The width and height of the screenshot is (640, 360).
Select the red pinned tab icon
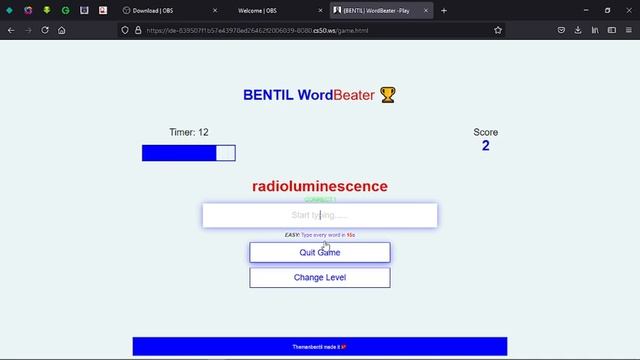[103, 11]
